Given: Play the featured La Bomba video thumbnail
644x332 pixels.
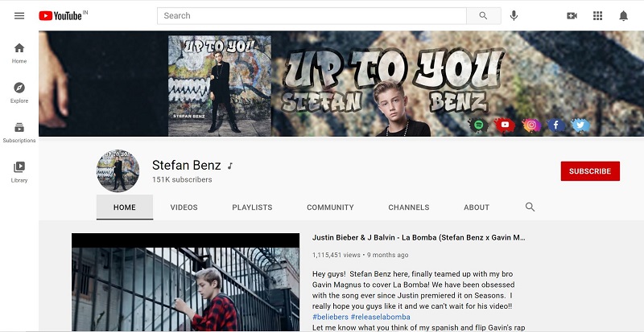Looking at the screenshot, I should 186,282.
